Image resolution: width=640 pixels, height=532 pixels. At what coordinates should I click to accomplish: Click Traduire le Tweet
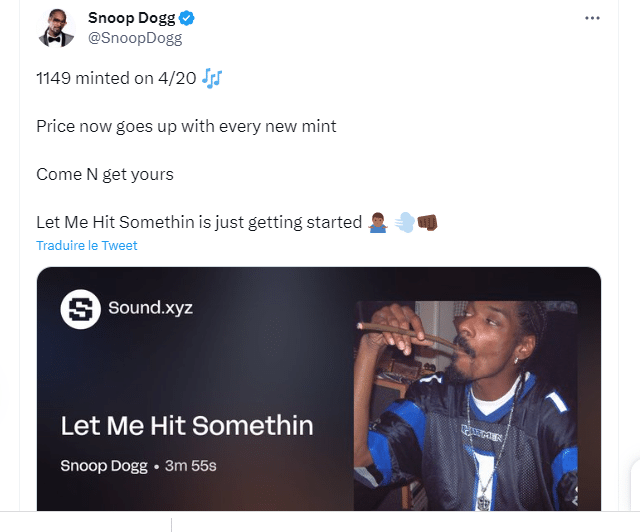87,245
